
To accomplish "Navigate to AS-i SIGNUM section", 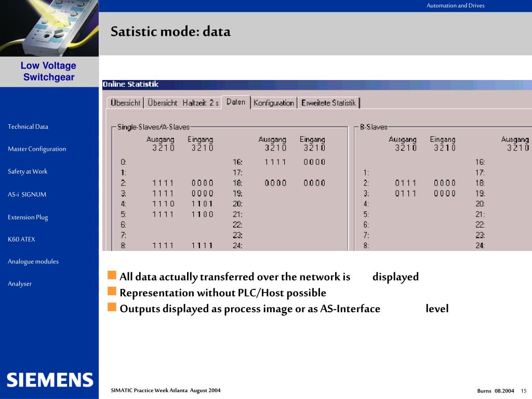I will coord(27,194).
